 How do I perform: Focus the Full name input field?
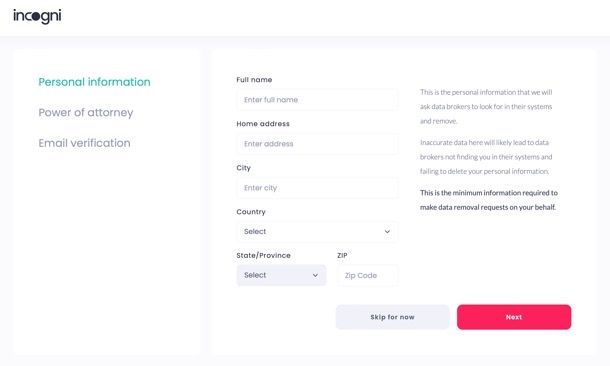pyautogui.click(x=317, y=100)
